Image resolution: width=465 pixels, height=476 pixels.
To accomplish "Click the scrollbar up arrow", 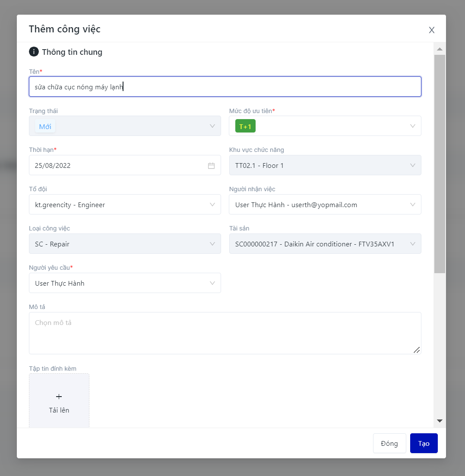I will [x=440, y=49].
